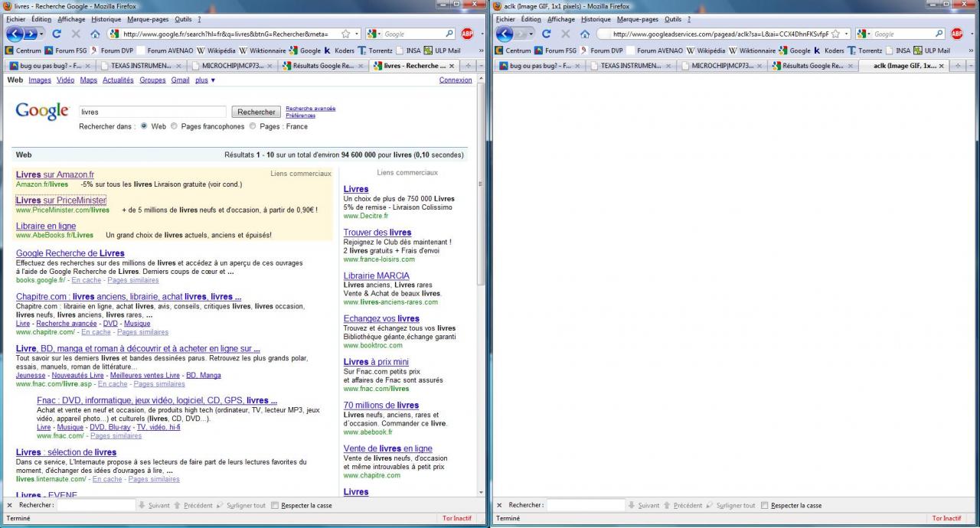The image size is (980, 528).
Task: Open the Recherche avancée link near the search box
Action: [310, 109]
